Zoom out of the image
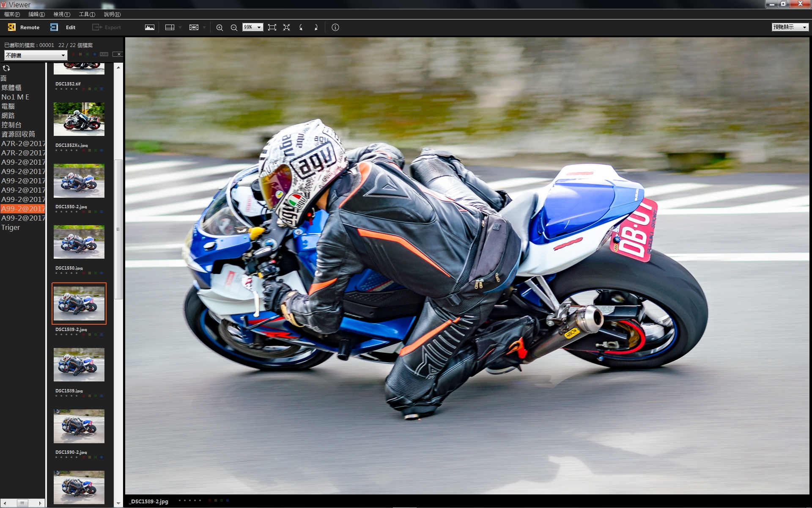Image resolution: width=812 pixels, height=508 pixels. (234, 28)
